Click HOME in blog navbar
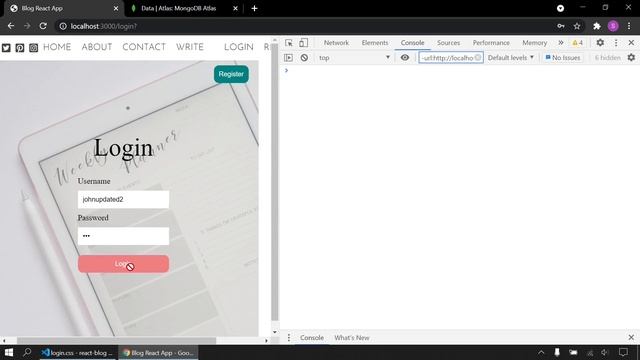 point(57,47)
